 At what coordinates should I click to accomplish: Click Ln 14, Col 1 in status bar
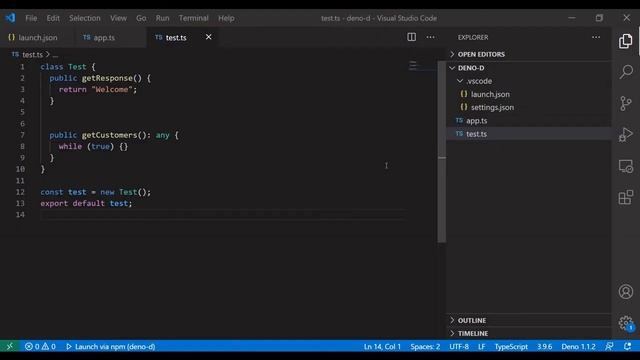[382, 347]
